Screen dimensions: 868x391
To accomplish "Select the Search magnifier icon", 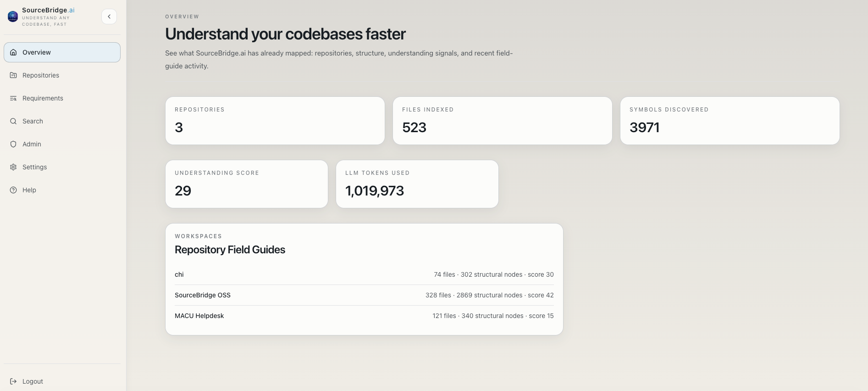I will coord(13,121).
